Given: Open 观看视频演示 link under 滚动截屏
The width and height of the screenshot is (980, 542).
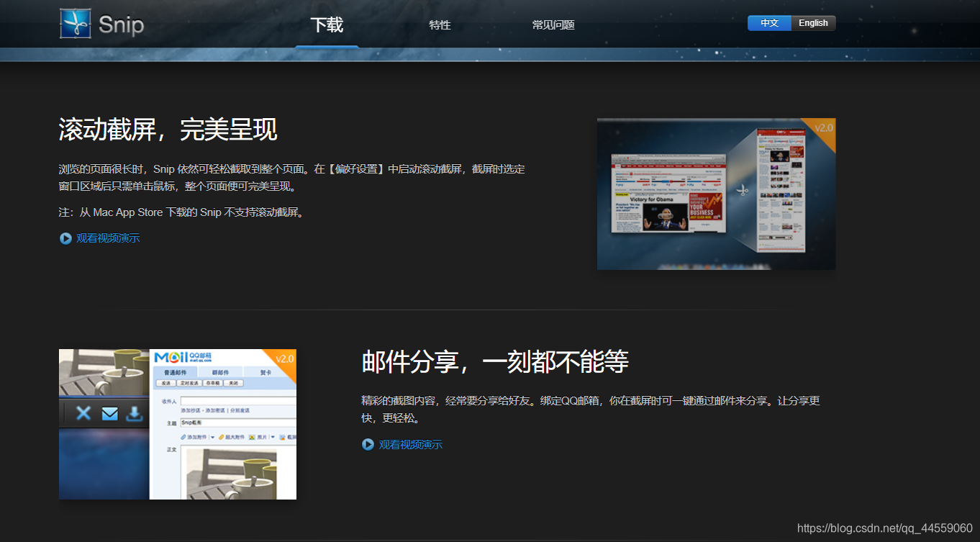Looking at the screenshot, I should 108,238.
